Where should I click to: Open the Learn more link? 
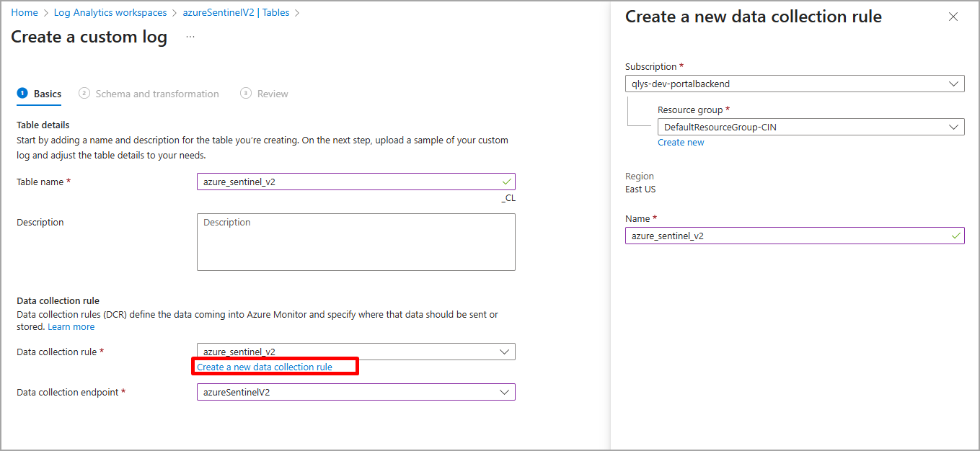[x=71, y=327]
